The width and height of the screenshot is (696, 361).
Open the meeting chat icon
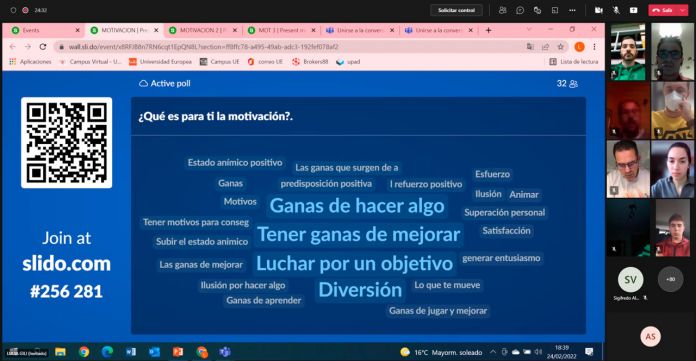[x=520, y=10]
